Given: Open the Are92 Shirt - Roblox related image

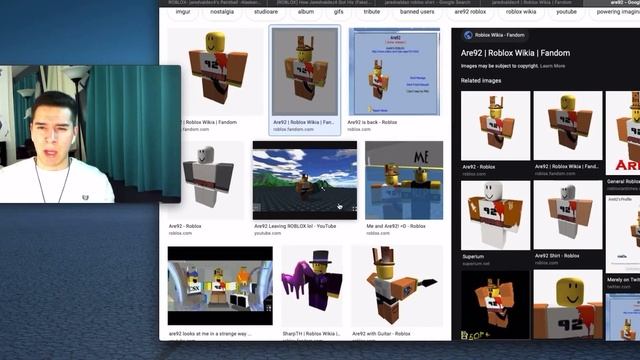Looking at the screenshot, I should (x=568, y=215).
